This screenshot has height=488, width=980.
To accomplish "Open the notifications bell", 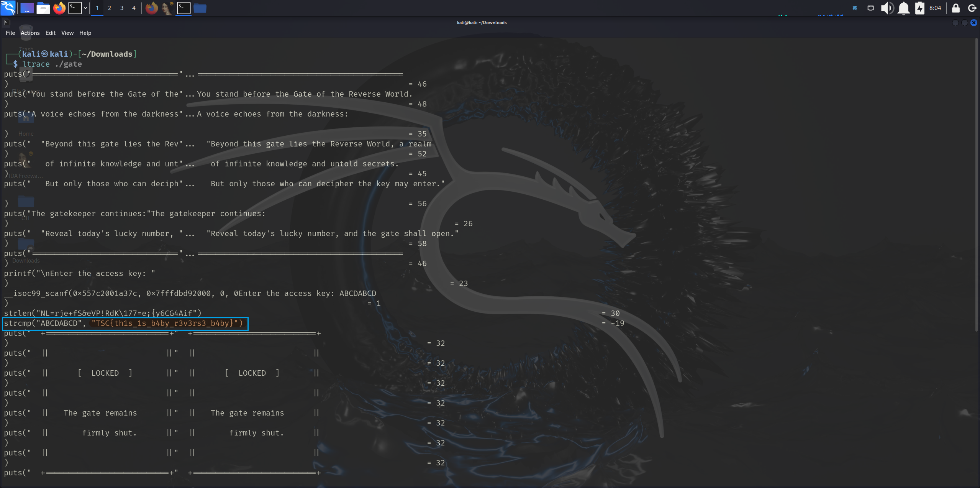I will (904, 8).
